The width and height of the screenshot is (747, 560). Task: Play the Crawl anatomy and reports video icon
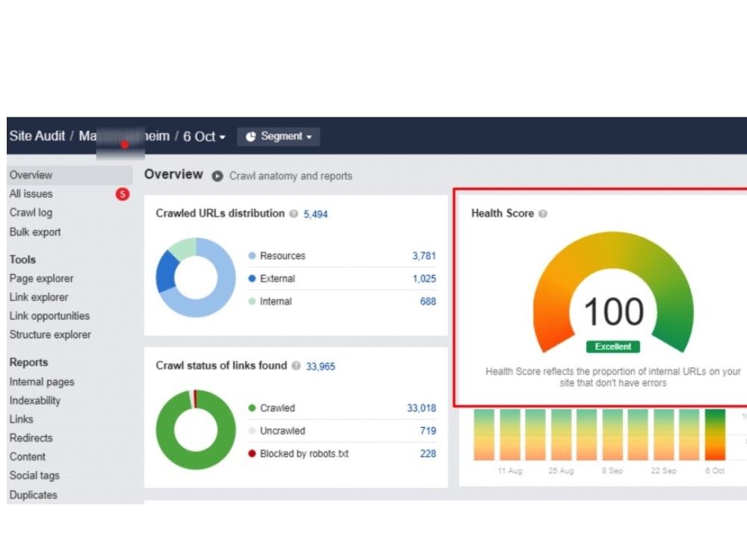coord(217,176)
